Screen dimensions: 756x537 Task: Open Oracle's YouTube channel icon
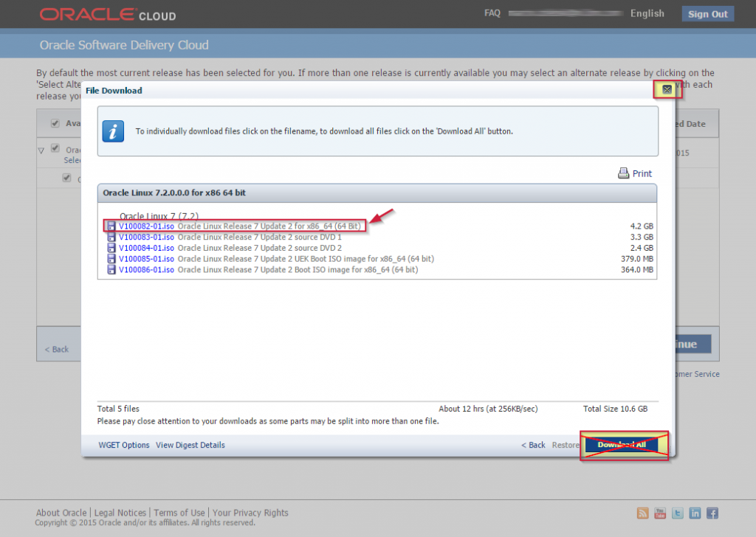tap(659, 513)
